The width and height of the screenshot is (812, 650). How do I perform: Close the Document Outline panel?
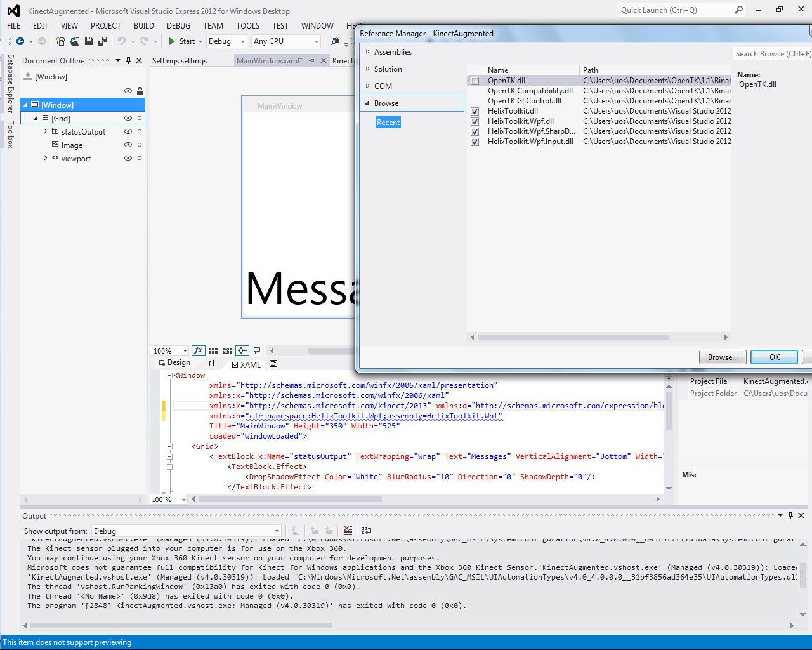click(x=140, y=60)
